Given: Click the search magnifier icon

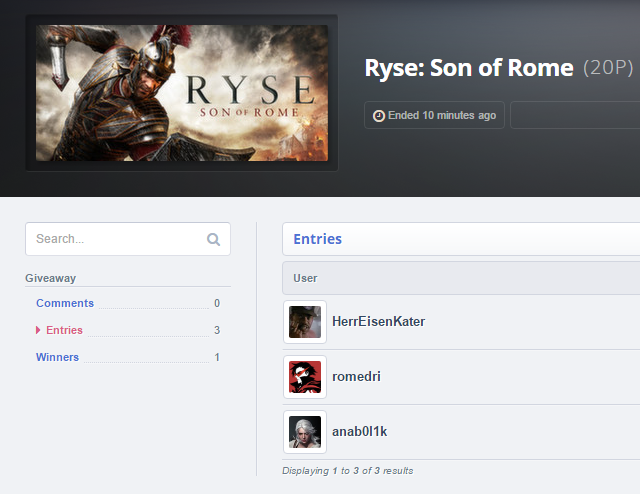Looking at the screenshot, I should tap(213, 239).
